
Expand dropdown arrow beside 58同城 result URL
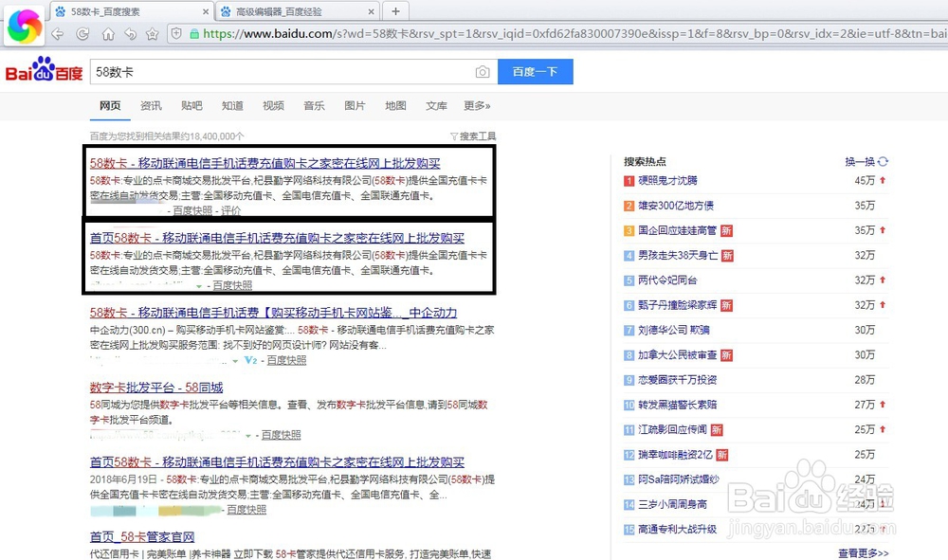tap(247, 436)
